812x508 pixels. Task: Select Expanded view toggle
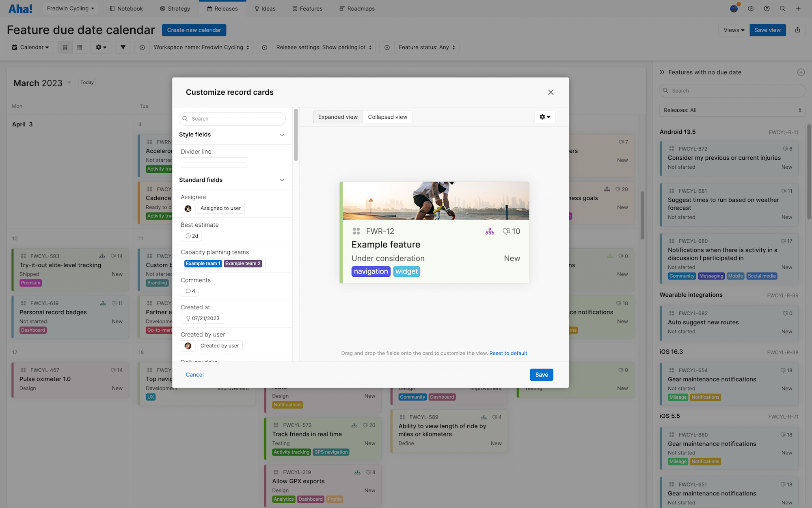(338, 117)
